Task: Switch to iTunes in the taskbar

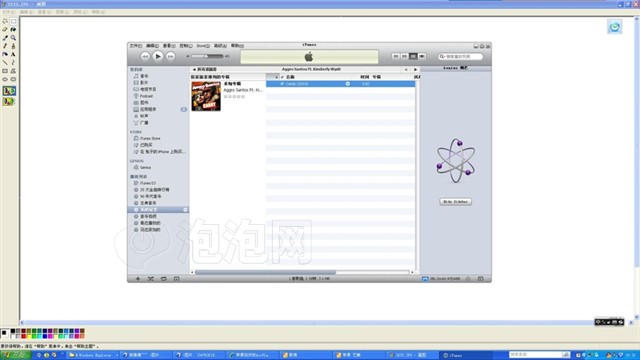Action: pos(465,355)
